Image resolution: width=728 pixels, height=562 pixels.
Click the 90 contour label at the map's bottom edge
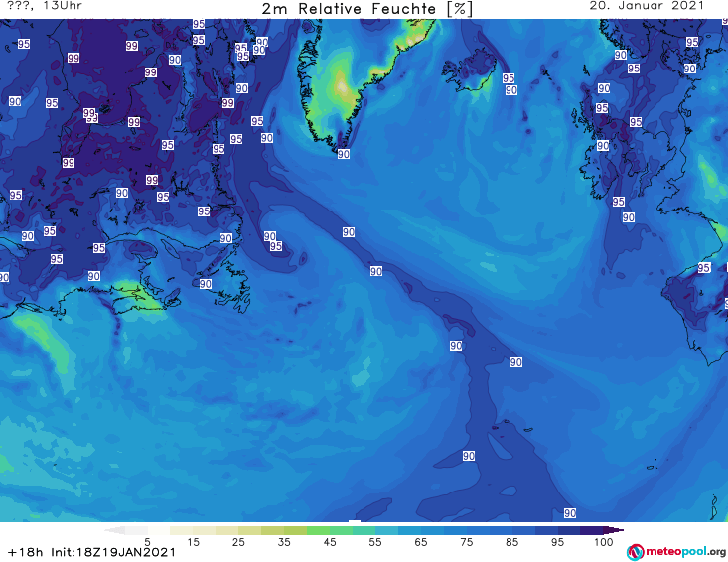(570, 512)
